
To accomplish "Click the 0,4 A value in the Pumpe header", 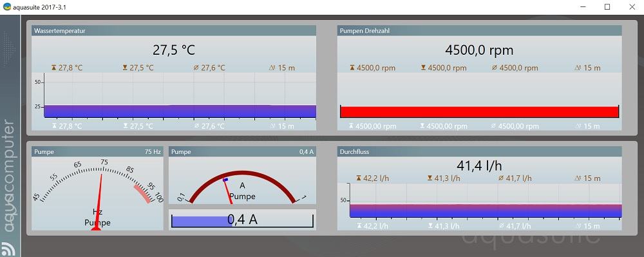I will coord(307,152).
